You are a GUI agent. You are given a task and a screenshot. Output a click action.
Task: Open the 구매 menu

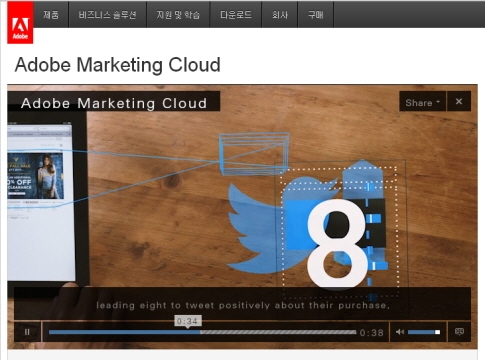tap(315, 14)
